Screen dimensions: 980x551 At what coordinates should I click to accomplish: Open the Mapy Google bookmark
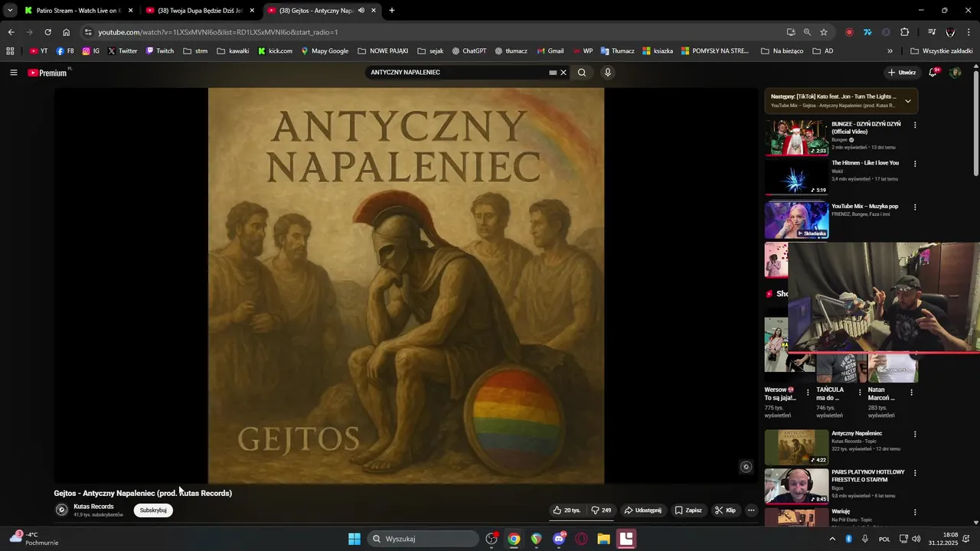click(x=325, y=51)
